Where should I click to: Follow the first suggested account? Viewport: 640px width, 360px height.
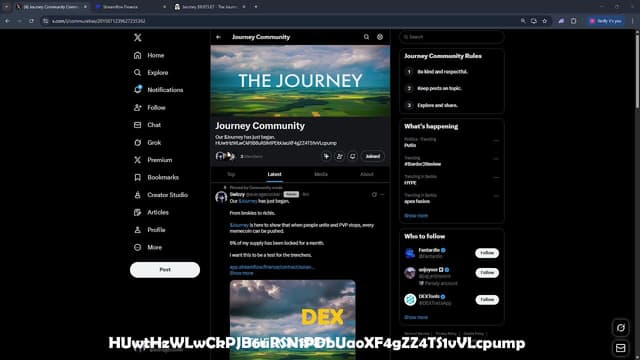click(487, 253)
